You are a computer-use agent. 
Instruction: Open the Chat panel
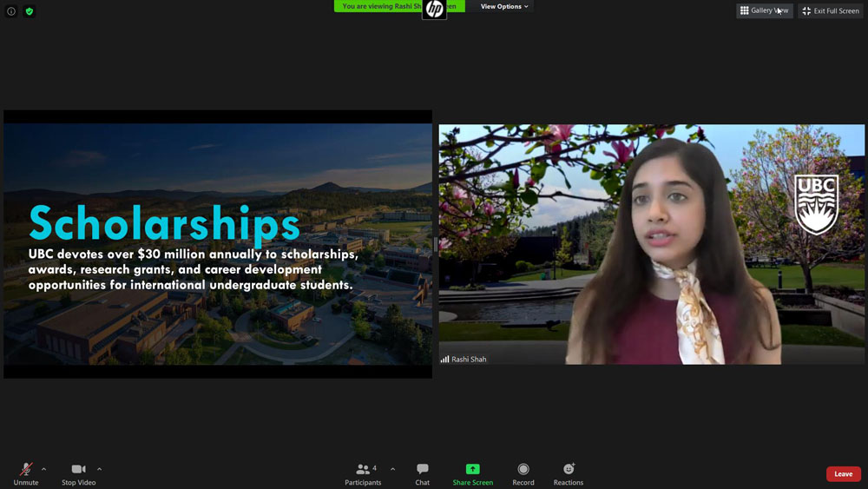point(423,474)
